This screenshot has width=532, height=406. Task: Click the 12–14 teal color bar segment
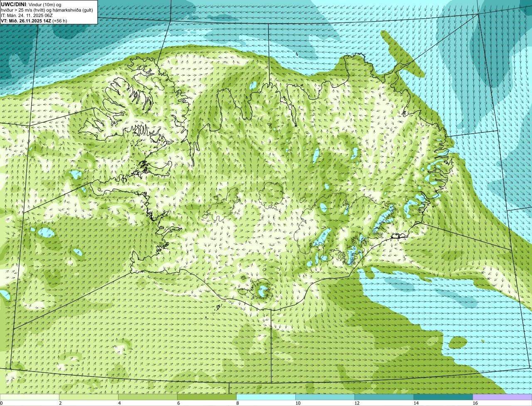384,397
